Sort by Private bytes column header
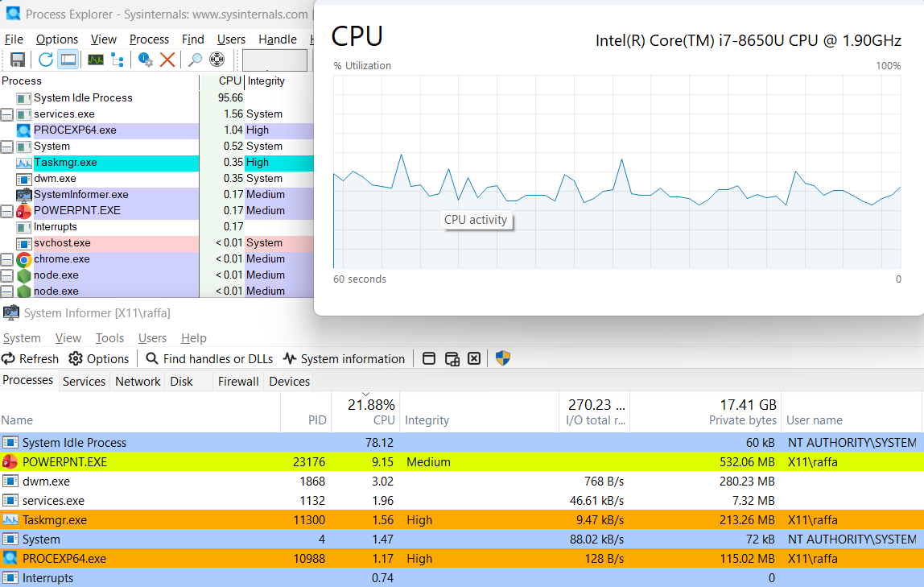The image size is (924, 587). [x=705, y=412]
